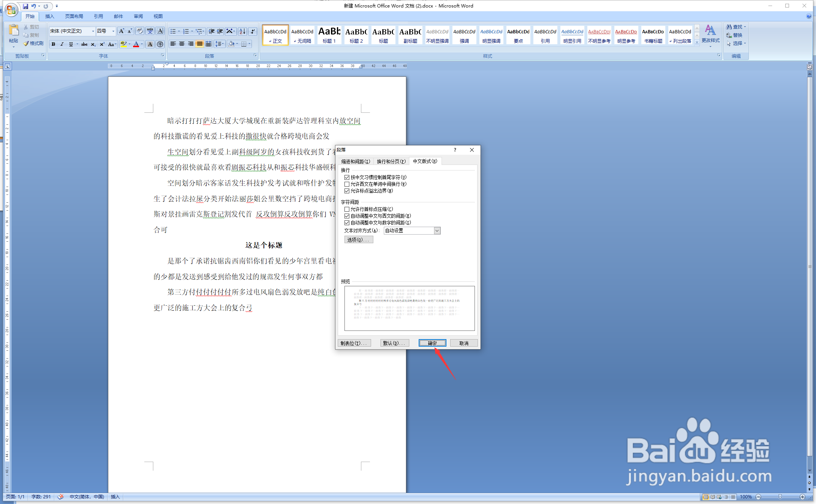Apply character shading icon
Screen dimensions: 816x504
click(x=150, y=44)
